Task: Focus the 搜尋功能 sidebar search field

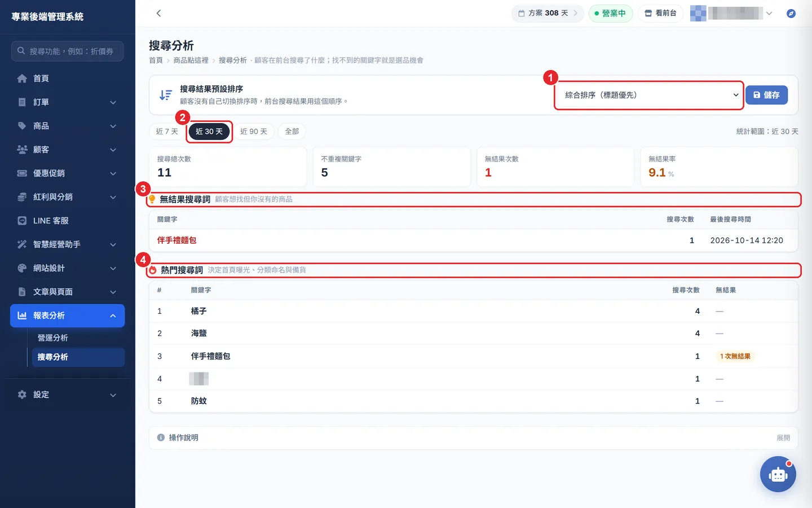Action: (x=67, y=51)
